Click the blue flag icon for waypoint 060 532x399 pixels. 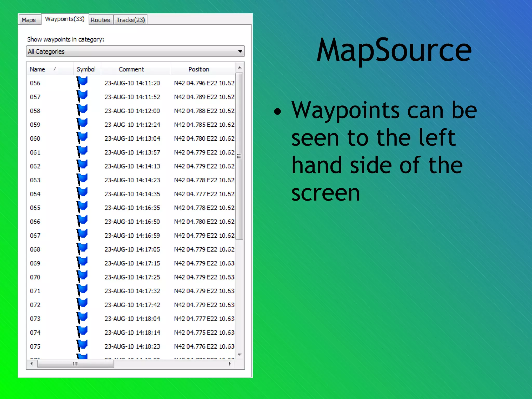82,138
